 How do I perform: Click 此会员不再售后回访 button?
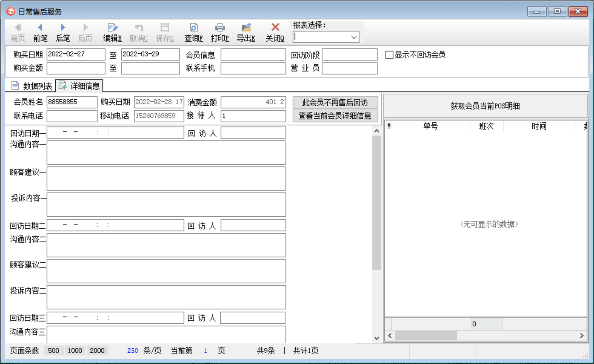[x=335, y=103]
